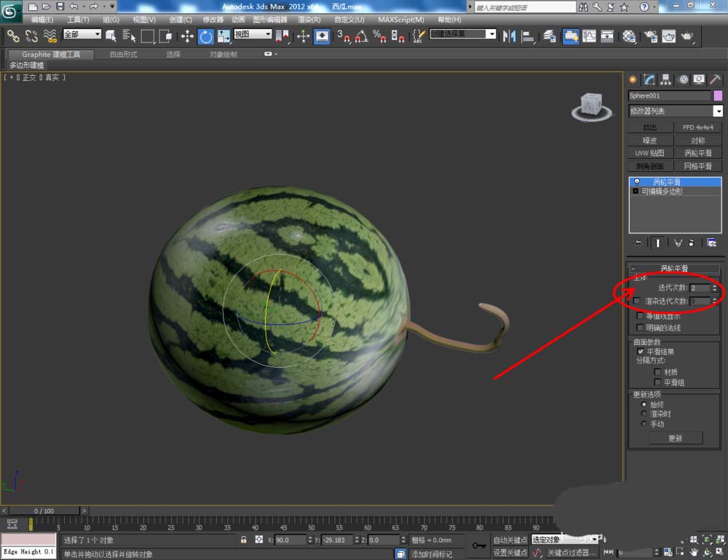This screenshot has height=560, width=728.
Task: Check the 材质 separate-by checkbox
Action: click(657, 372)
